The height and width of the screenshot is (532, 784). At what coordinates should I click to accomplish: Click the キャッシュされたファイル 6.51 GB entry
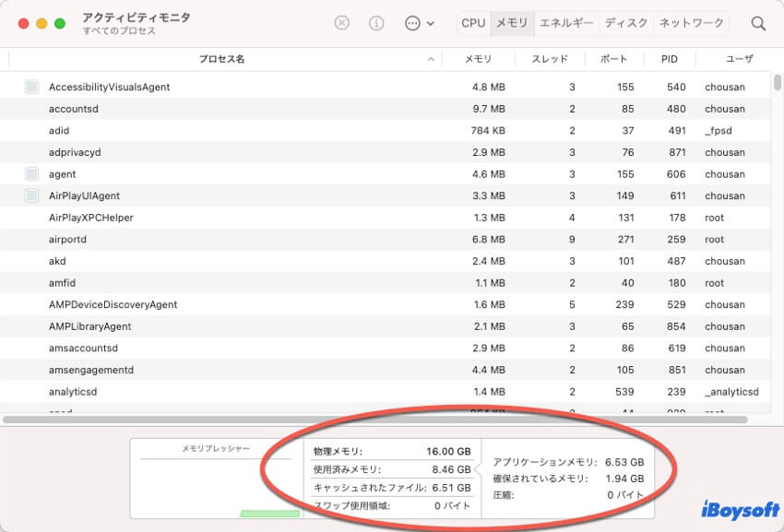pos(392,488)
